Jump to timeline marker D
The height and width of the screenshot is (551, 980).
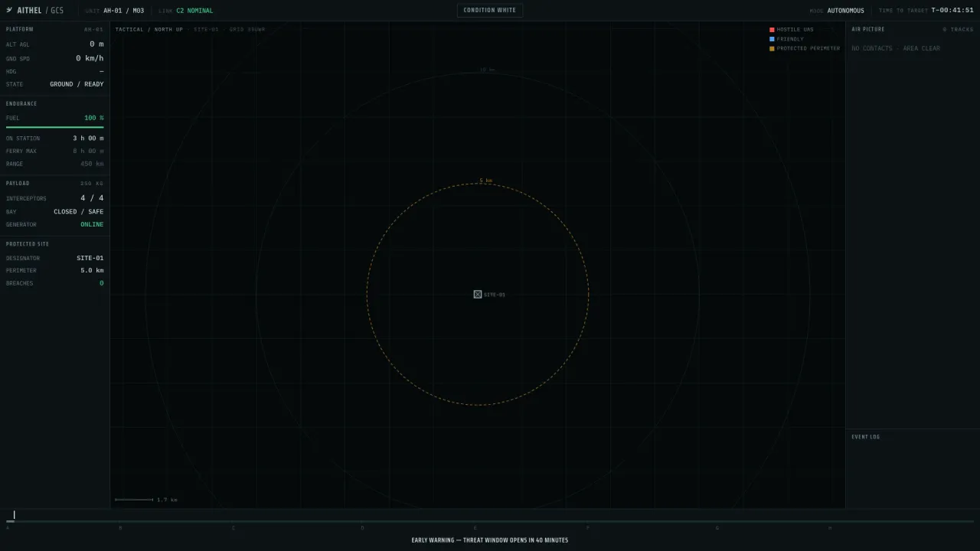(x=362, y=527)
